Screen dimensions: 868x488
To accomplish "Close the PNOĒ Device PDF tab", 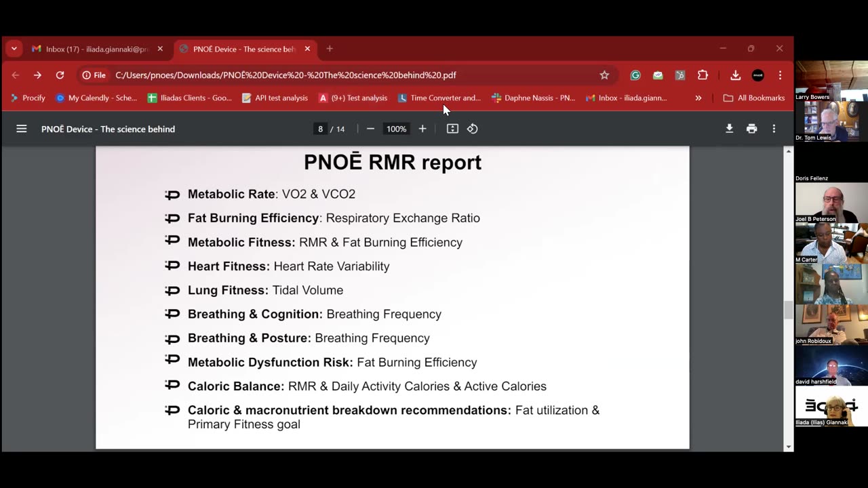I will coord(307,49).
